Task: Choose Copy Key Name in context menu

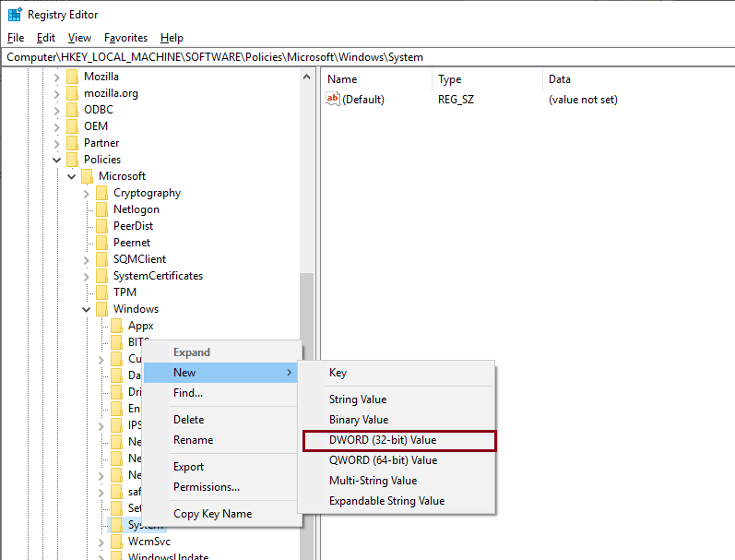Action: click(220, 514)
